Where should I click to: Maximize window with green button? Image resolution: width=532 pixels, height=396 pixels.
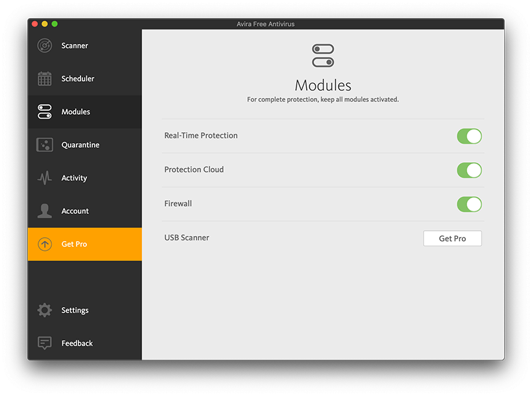click(x=54, y=24)
